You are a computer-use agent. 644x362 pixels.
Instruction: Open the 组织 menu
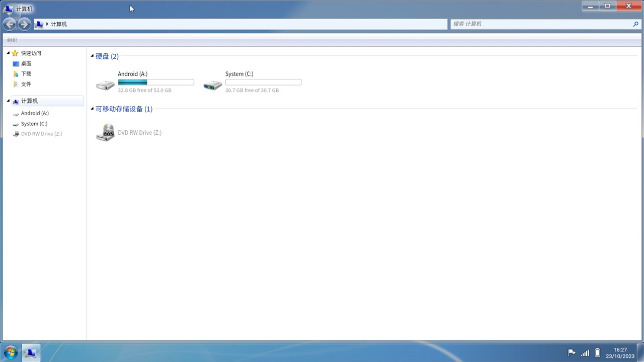pos(12,40)
